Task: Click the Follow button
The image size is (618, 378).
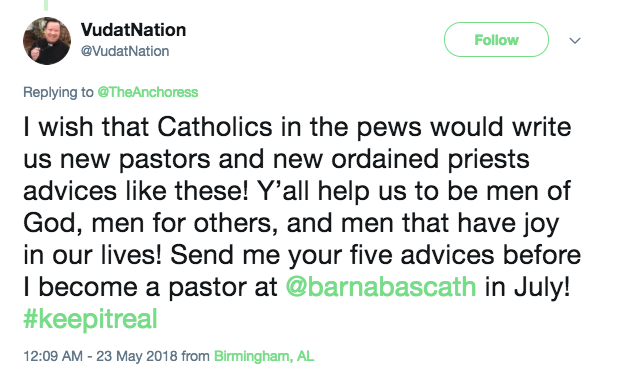Action: [496, 40]
